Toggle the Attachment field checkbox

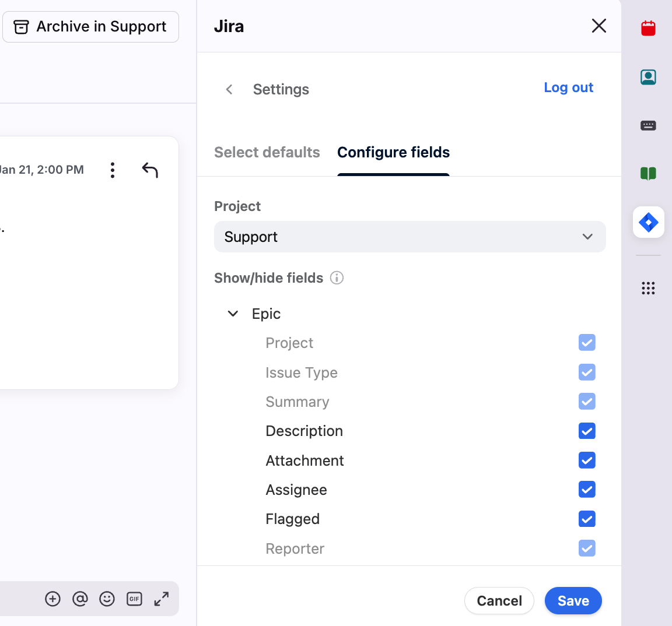587,460
